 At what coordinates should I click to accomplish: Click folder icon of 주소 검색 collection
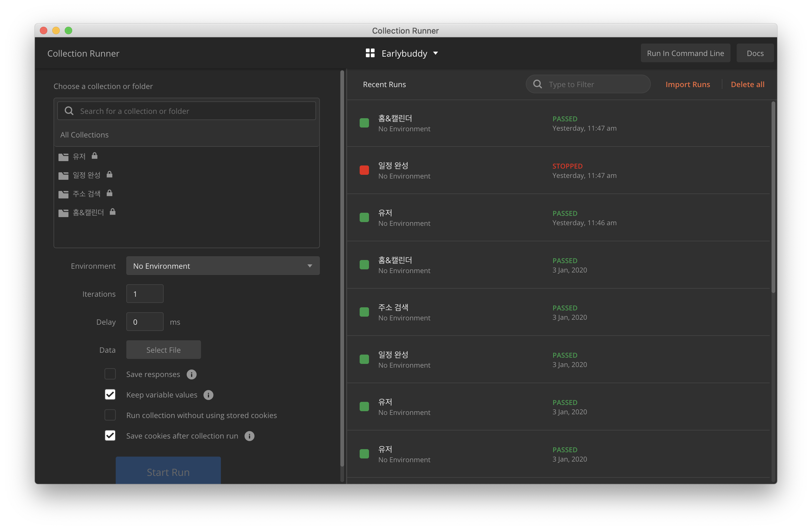coord(63,194)
